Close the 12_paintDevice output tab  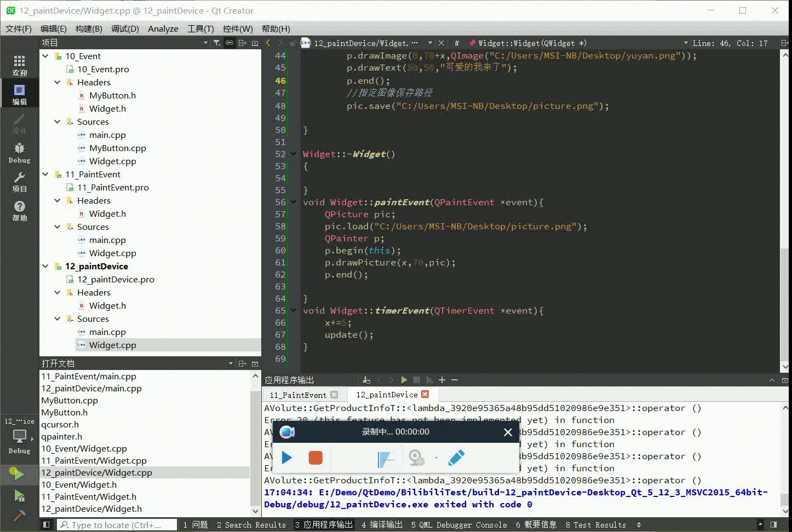pos(425,394)
